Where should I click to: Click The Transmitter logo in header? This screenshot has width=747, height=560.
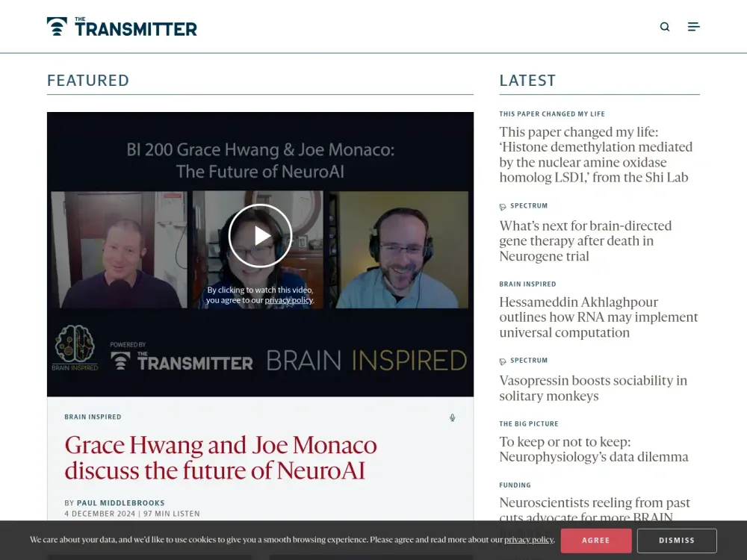tap(122, 27)
